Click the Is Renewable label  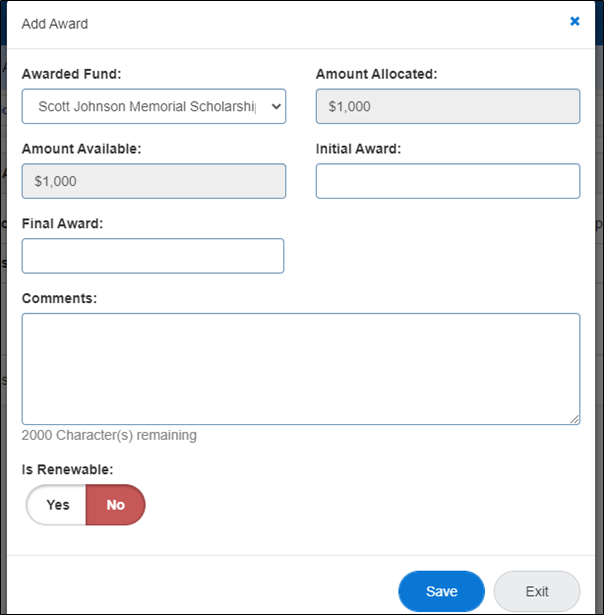click(x=67, y=468)
